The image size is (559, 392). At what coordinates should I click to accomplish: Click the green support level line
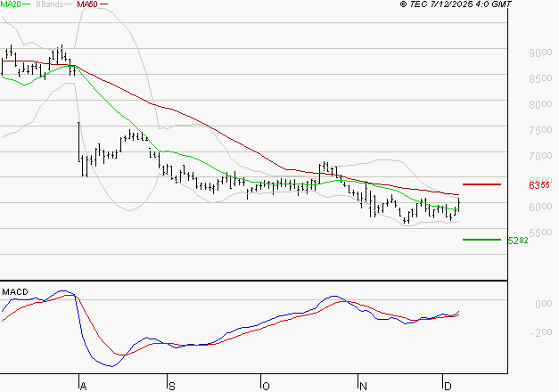481,240
